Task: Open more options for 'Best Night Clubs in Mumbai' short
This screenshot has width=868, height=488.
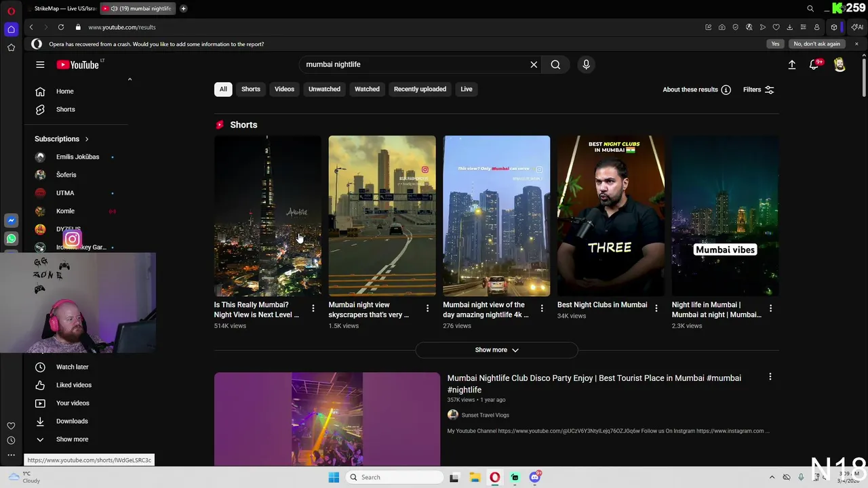Action: (x=656, y=308)
